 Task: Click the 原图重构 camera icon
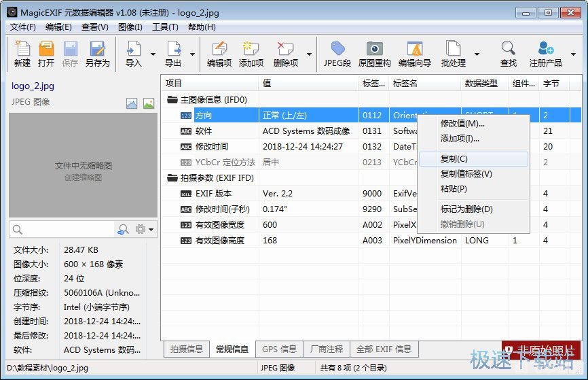pyautogui.click(x=374, y=54)
